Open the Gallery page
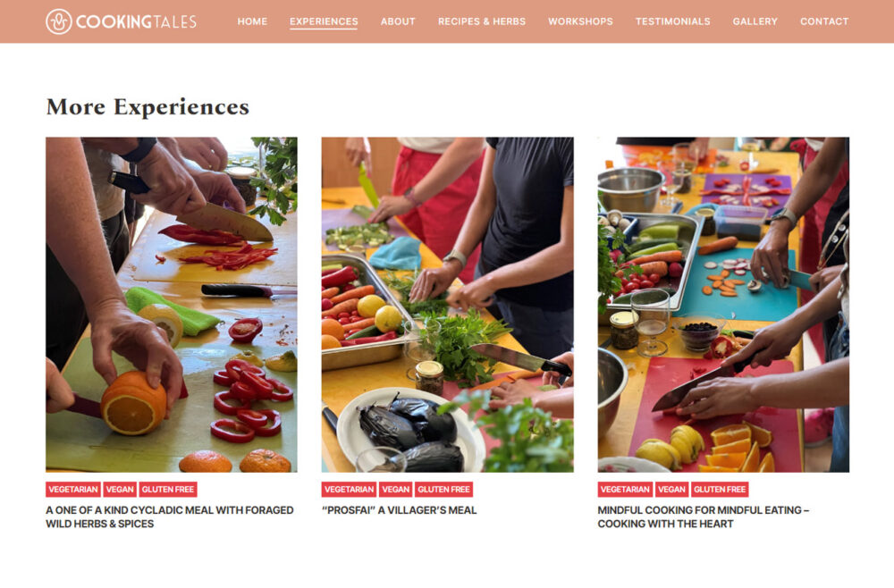Screen dimensions: 894x588 [x=755, y=21]
